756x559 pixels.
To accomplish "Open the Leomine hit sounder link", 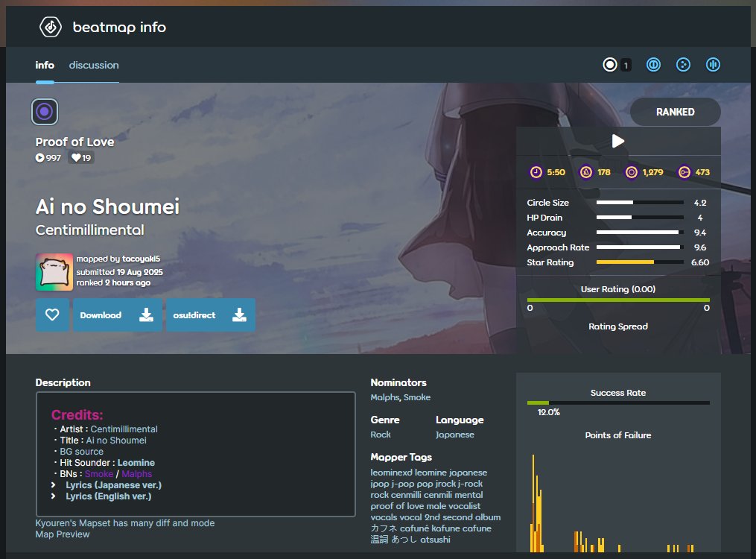I will 136,463.
